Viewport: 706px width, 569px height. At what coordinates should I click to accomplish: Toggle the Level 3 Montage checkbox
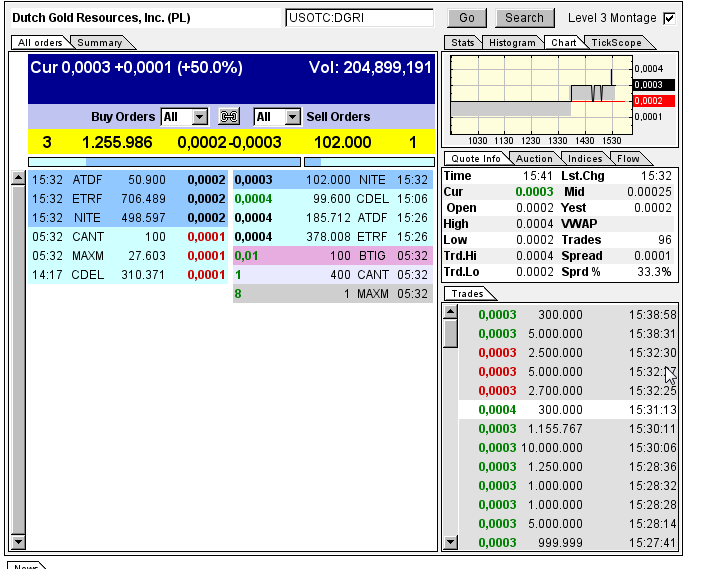(669, 18)
